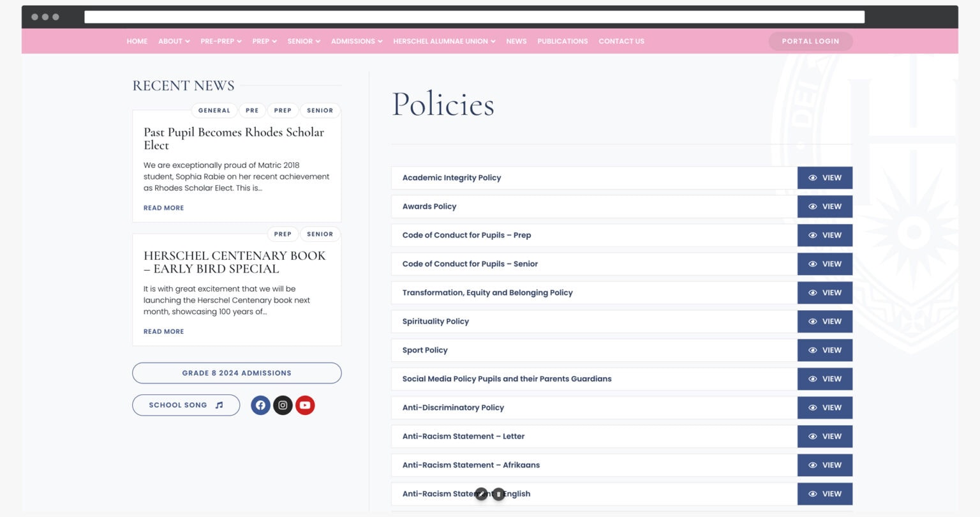Open the Instagram social icon

pyautogui.click(x=283, y=405)
